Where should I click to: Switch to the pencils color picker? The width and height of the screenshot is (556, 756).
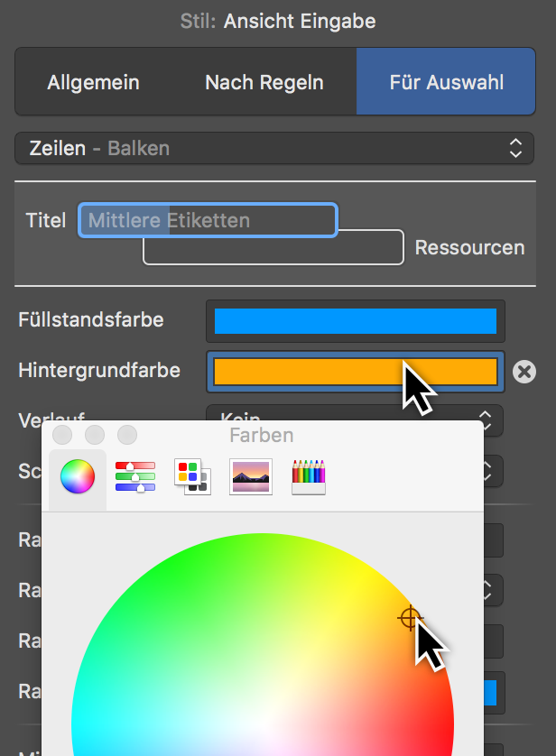(x=308, y=476)
